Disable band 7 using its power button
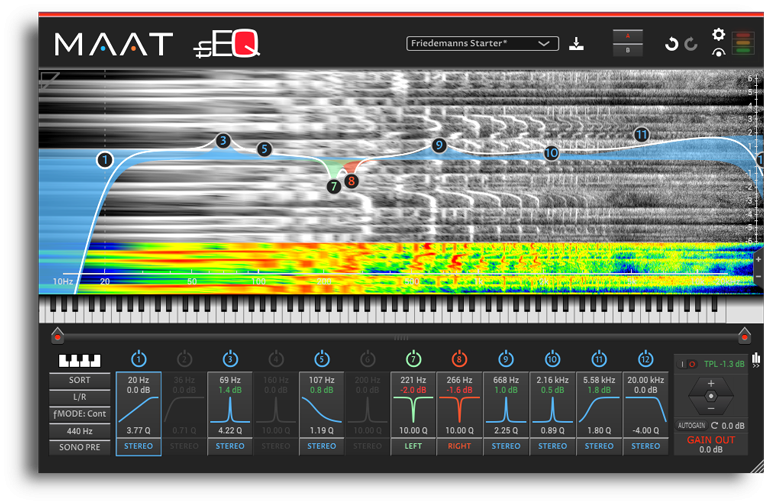The height and width of the screenshot is (504, 768). (414, 359)
